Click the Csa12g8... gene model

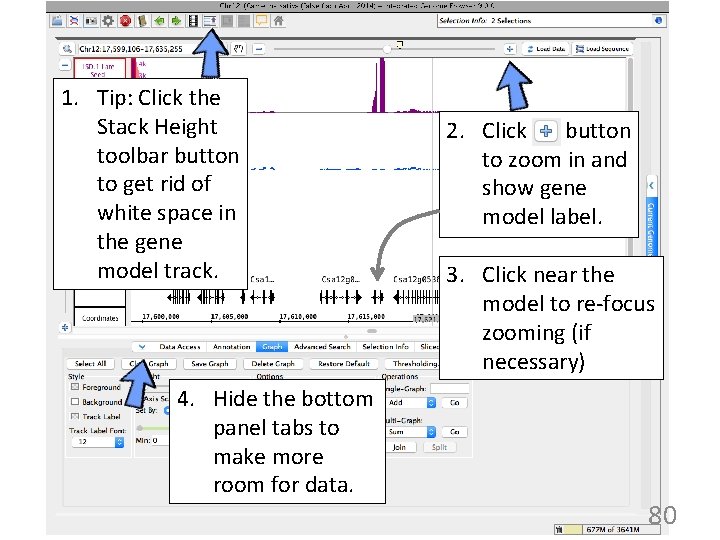(x=341, y=298)
